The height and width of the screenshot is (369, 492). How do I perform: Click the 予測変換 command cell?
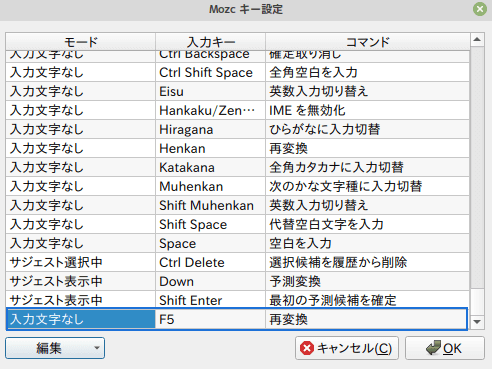pyautogui.click(x=367, y=281)
